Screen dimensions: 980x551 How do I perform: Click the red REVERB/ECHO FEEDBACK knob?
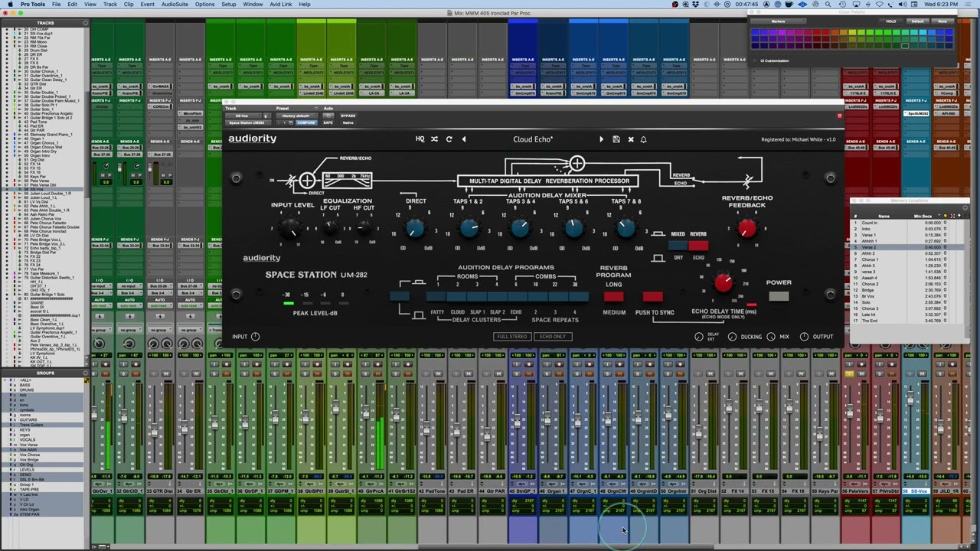747,228
